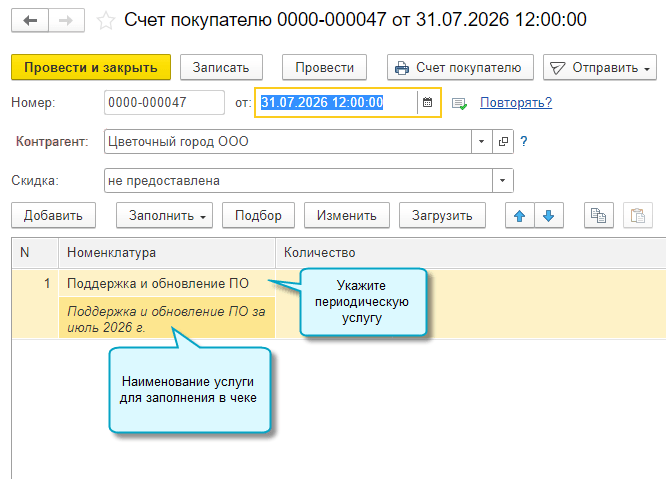Go back with the left arrow button
Viewport: 666px width, 479px height.
pyautogui.click(x=30, y=20)
